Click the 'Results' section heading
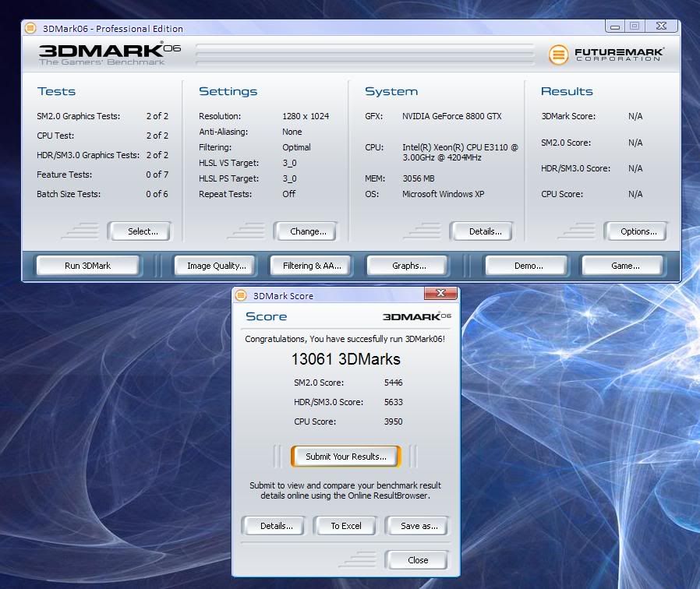700x589 pixels. [x=567, y=91]
